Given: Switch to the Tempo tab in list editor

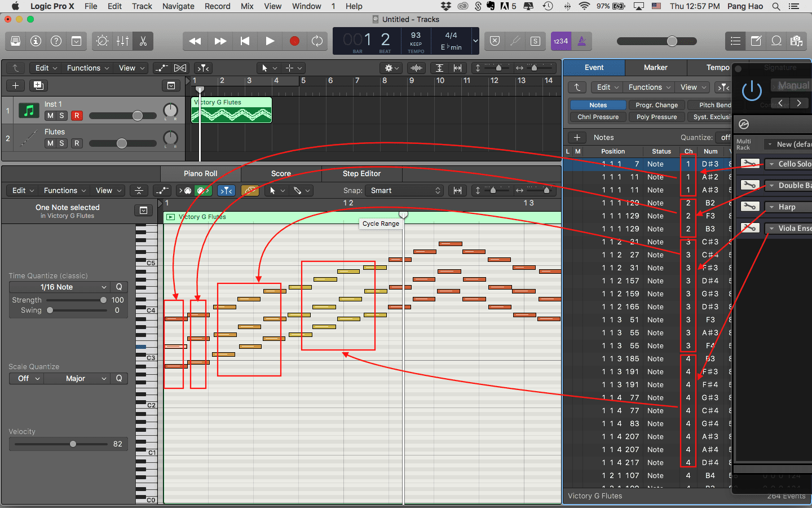Looking at the screenshot, I should click(717, 68).
